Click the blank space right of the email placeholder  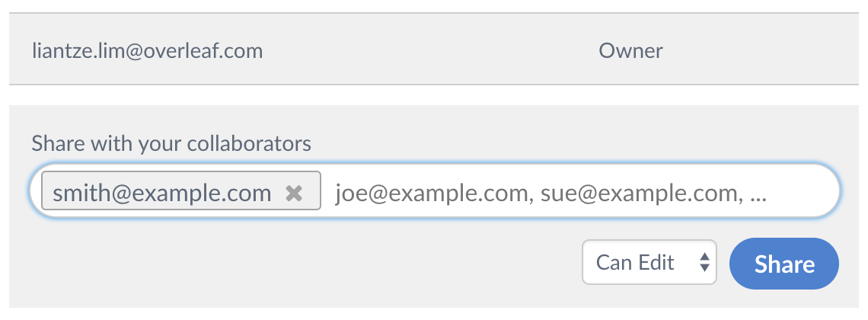pos(803,191)
